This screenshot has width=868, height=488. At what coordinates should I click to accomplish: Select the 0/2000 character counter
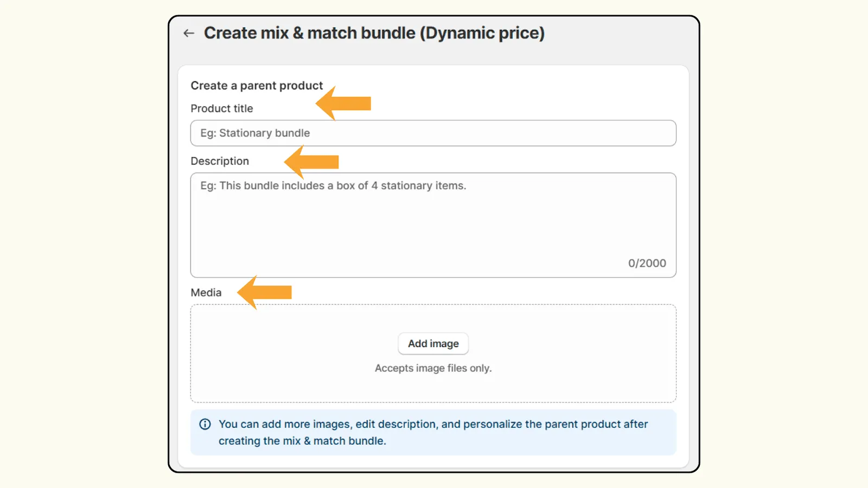point(647,263)
